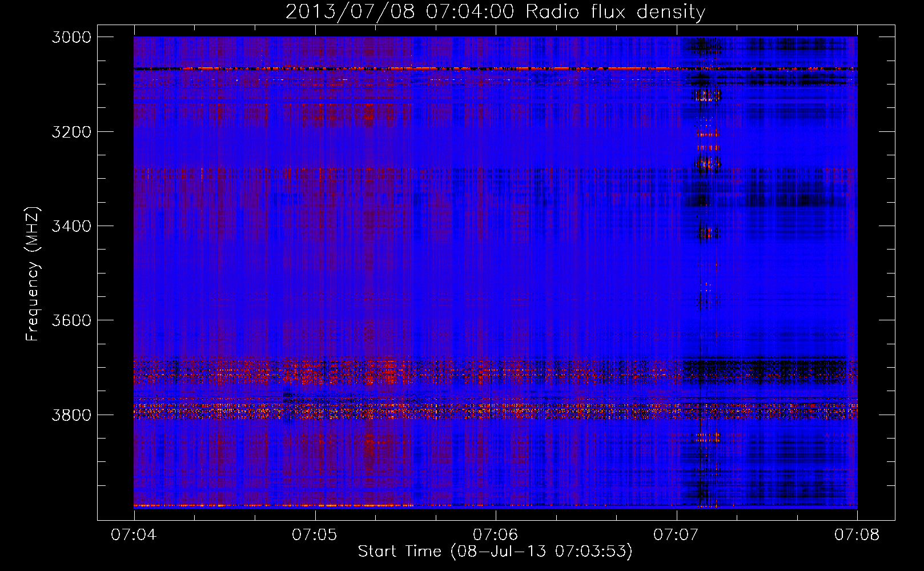Click the 'Start Time (08-Jul-13 07:03:53)' axis title

tap(495, 552)
